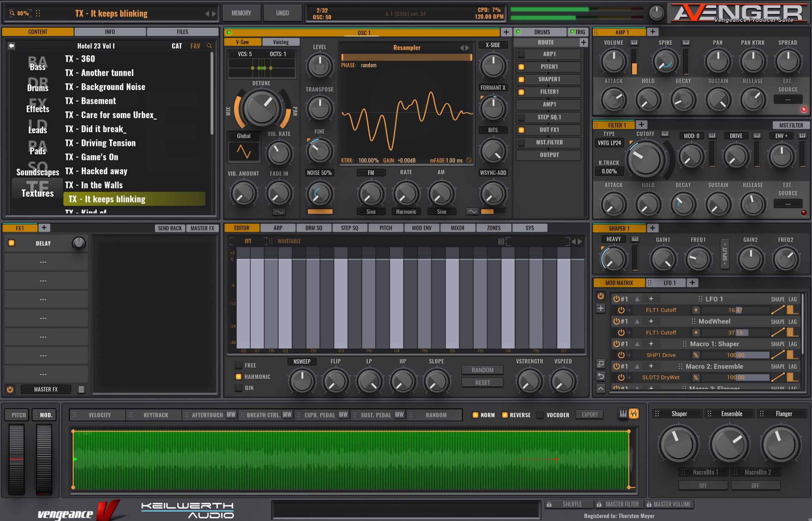Open AMP external source dropdown
812x521 pixels.
[x=788, y=99]
